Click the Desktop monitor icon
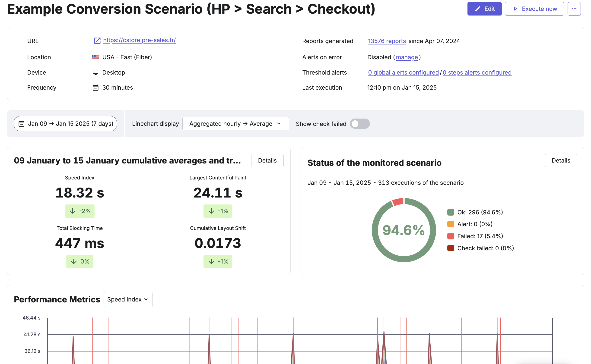The width and height of the screenshot is (591, 364). [96, 72]
